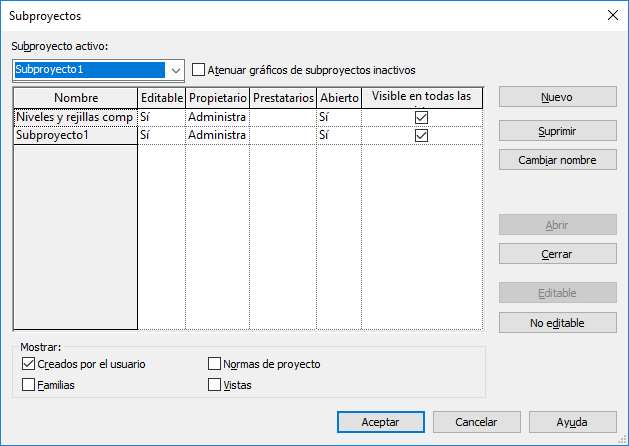This screenshot has height=446, width=629.
Task: Enable attenuating inactive subproject graphics
Action: point(199,70)
